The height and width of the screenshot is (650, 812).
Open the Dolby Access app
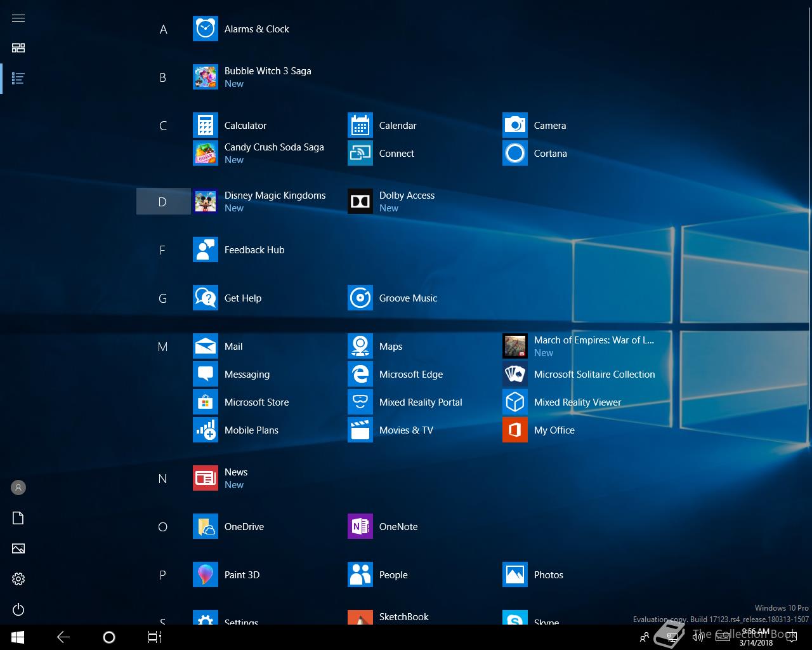(422, 202)
